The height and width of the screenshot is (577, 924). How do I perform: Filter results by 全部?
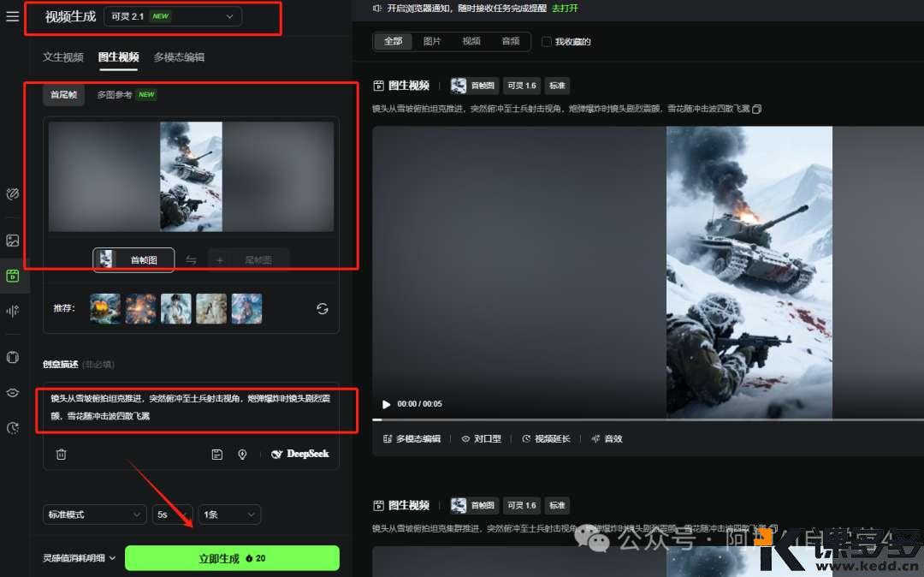(x=393, y=41)
